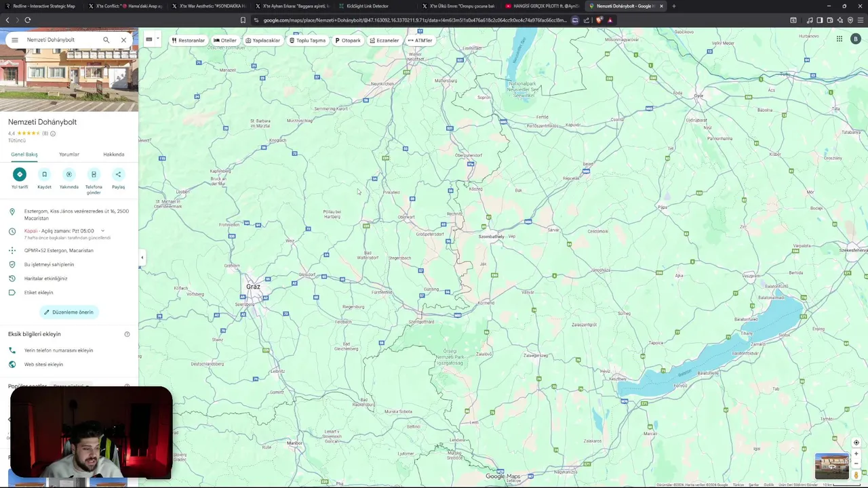Share the place with Paylaş icon

(118, 174)
